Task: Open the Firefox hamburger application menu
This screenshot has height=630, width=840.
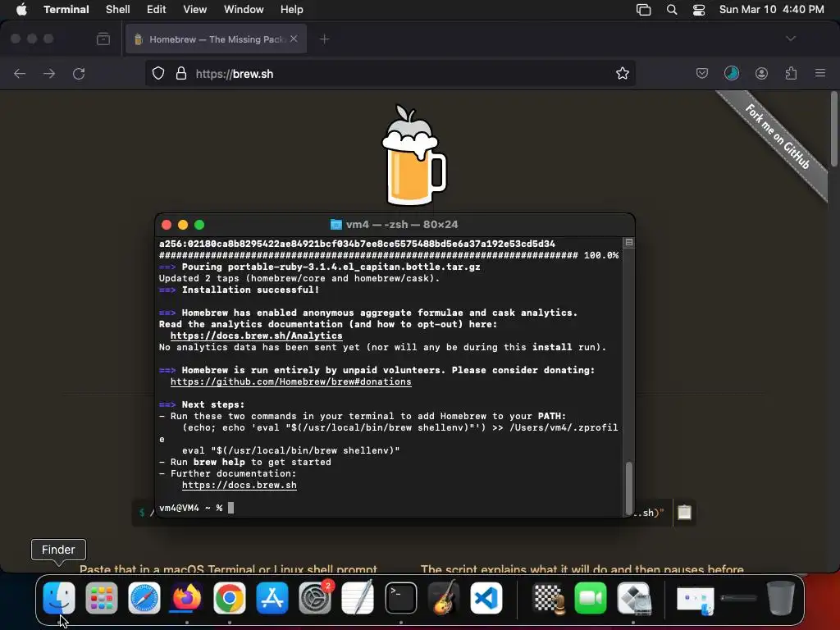Action: click(x=820, y=73)
